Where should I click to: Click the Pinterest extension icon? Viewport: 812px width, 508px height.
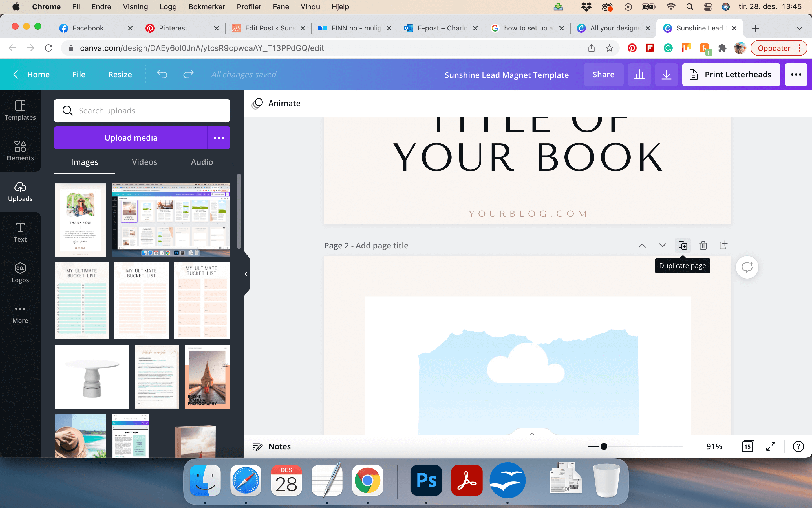click(x=632, y=48)
